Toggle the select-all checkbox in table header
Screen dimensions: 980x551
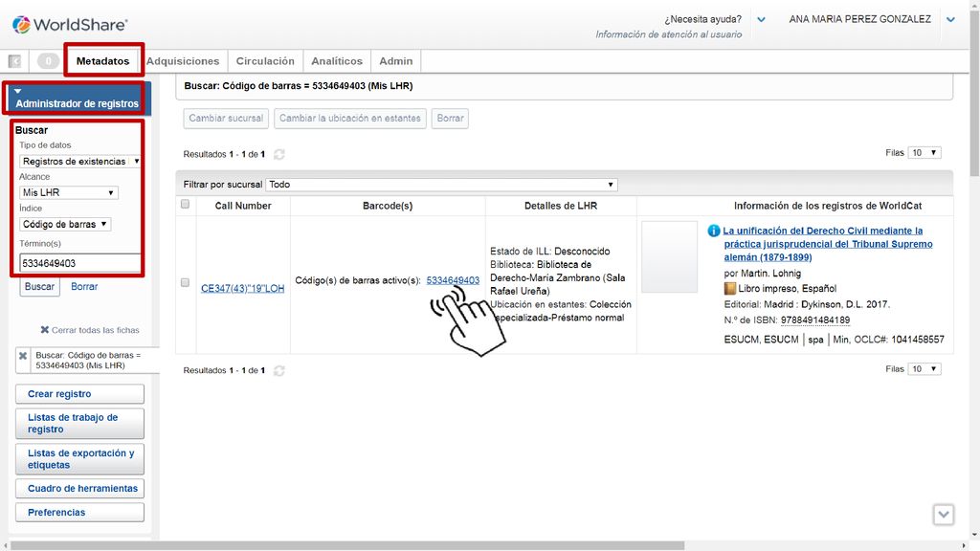185,205
